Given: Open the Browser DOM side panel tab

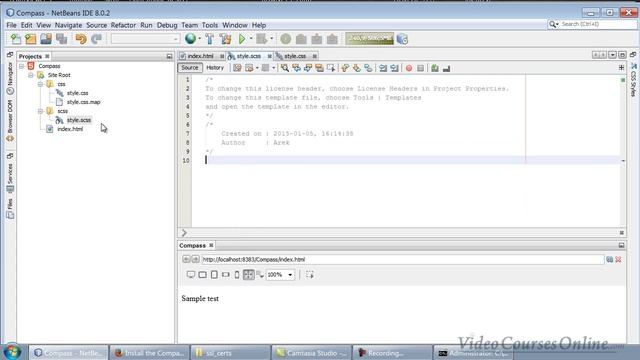Looking at the screenshot, I should [10, 122].
